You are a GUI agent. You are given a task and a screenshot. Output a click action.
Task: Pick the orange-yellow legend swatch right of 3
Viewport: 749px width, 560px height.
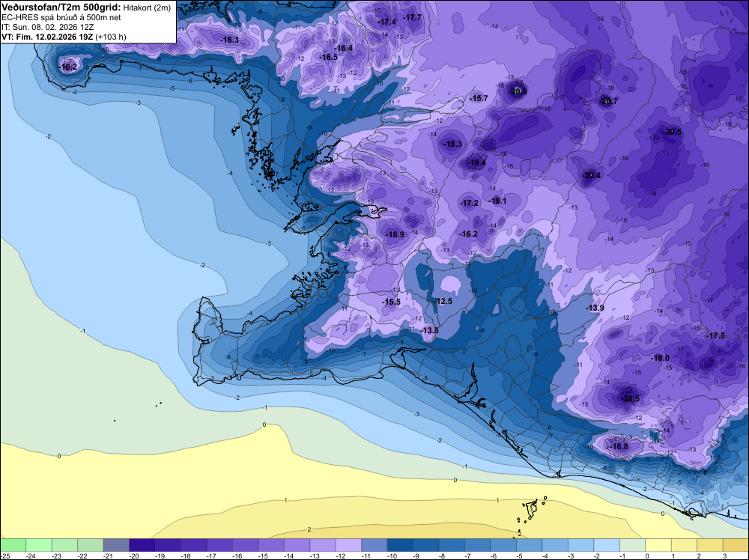[x=736, y=545]
